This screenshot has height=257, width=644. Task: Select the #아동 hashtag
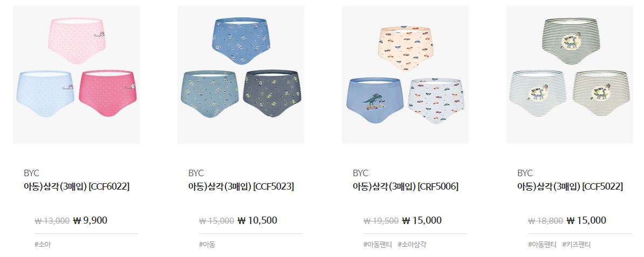point(207,245)
